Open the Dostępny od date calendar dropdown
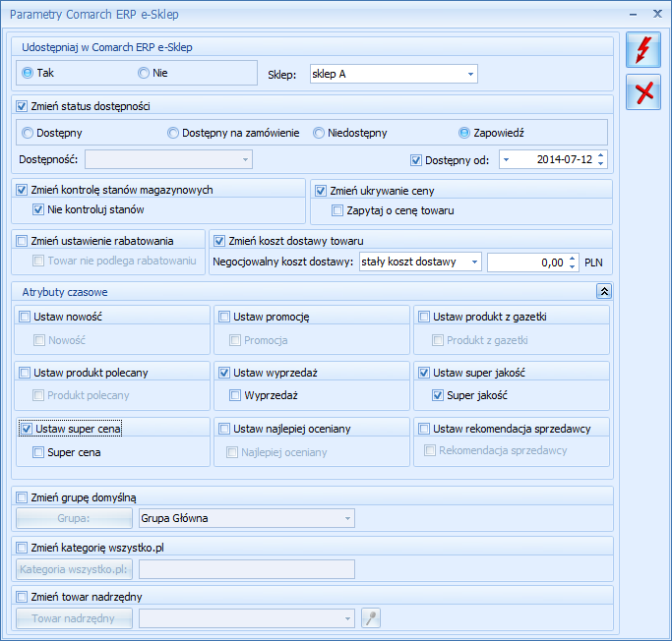672x641 pixels. pyautogui.click(x=506, y=159)
